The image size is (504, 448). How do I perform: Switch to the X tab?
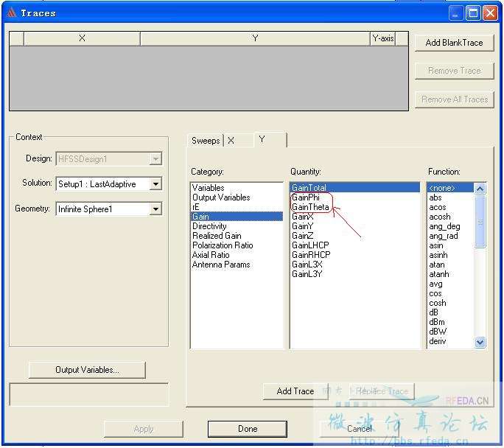[231, 141]
